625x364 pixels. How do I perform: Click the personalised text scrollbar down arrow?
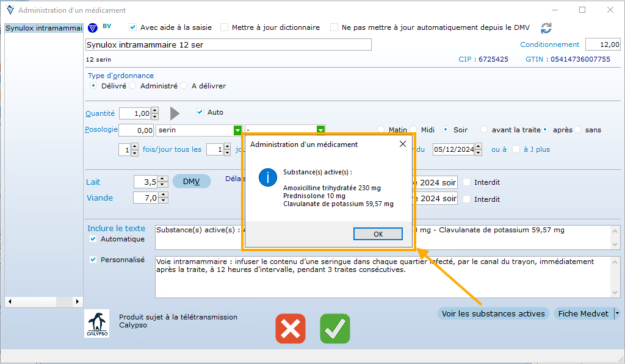(x=615, y=293)
